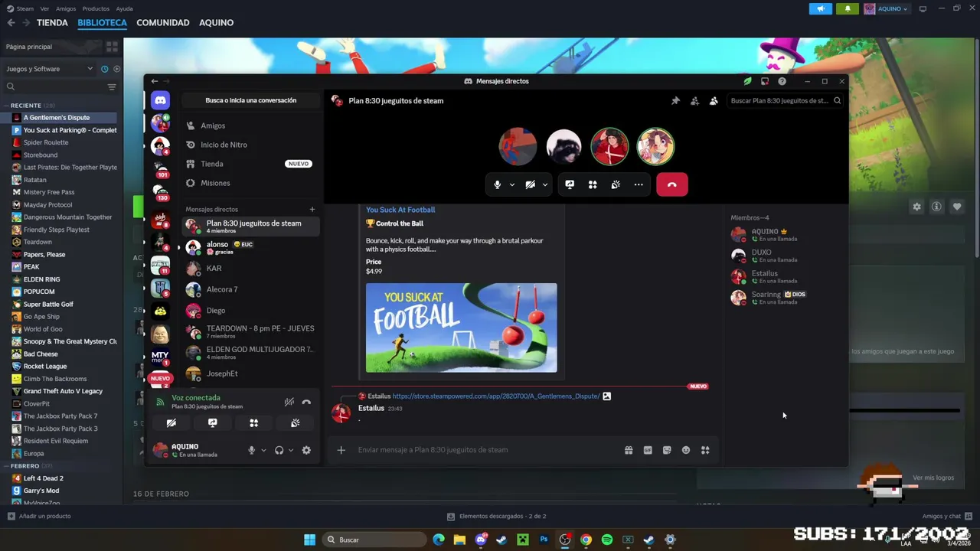The image size is (980, 551).
Task: Open camera options arrow in call controls
Action: coord(545,184)
